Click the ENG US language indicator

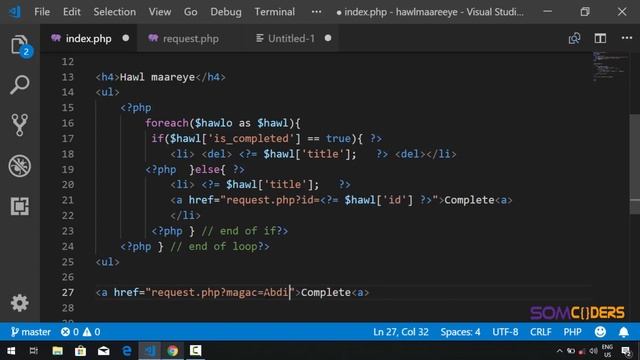point(607,351)
